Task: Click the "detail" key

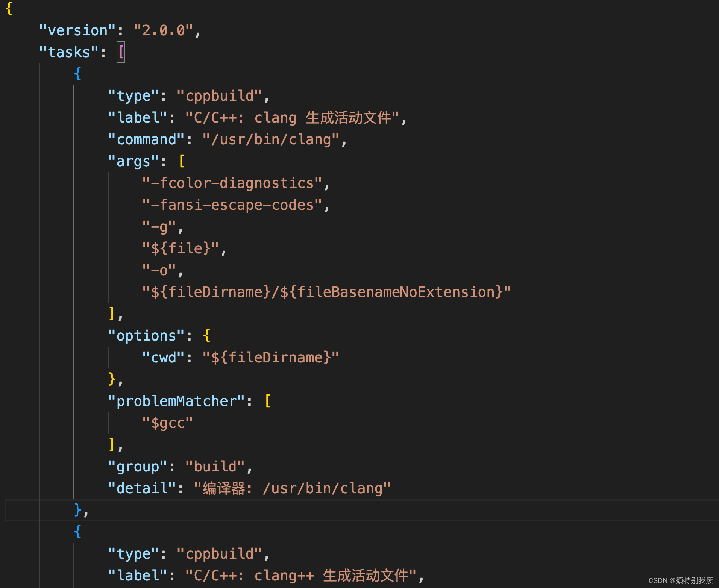Action: pyautogui.click(x=142, y=488)
